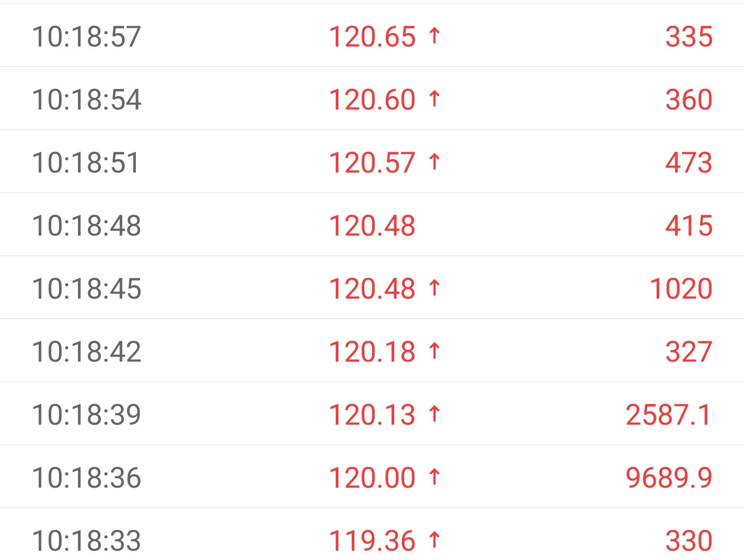The image size is (744, 560).
Task: Tap volume value 335
Action: tap(689, 37)
